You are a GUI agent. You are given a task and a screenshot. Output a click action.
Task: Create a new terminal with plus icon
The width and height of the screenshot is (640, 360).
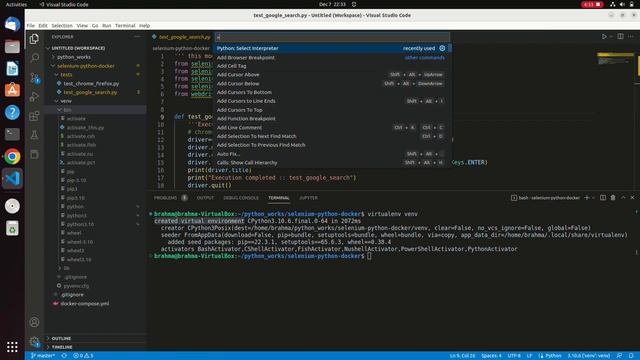point(587,198)
